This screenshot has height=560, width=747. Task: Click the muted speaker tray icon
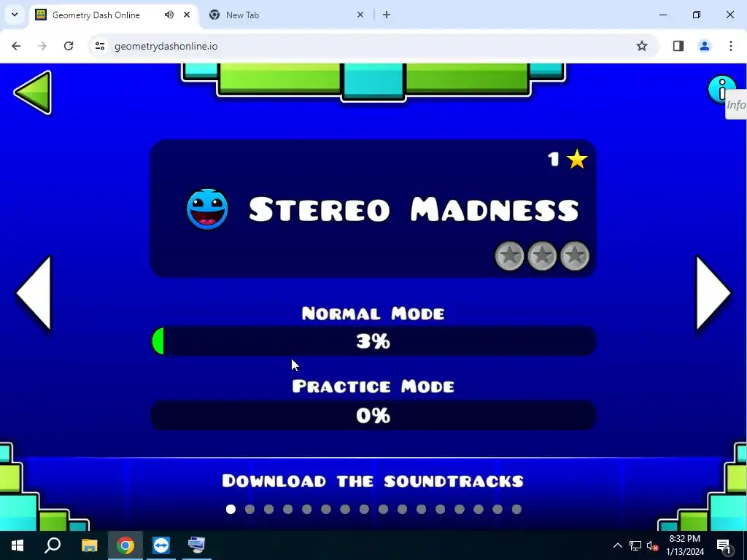click(x=652, y=545)
